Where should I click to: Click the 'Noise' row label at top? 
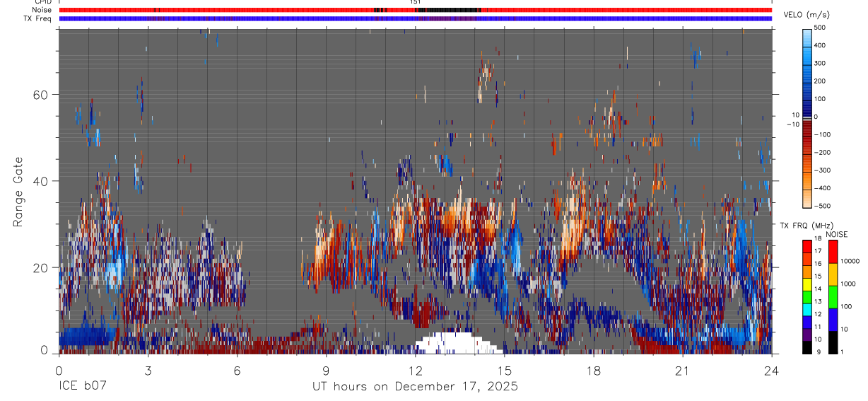pyautogui.click(x=41, y=10)
